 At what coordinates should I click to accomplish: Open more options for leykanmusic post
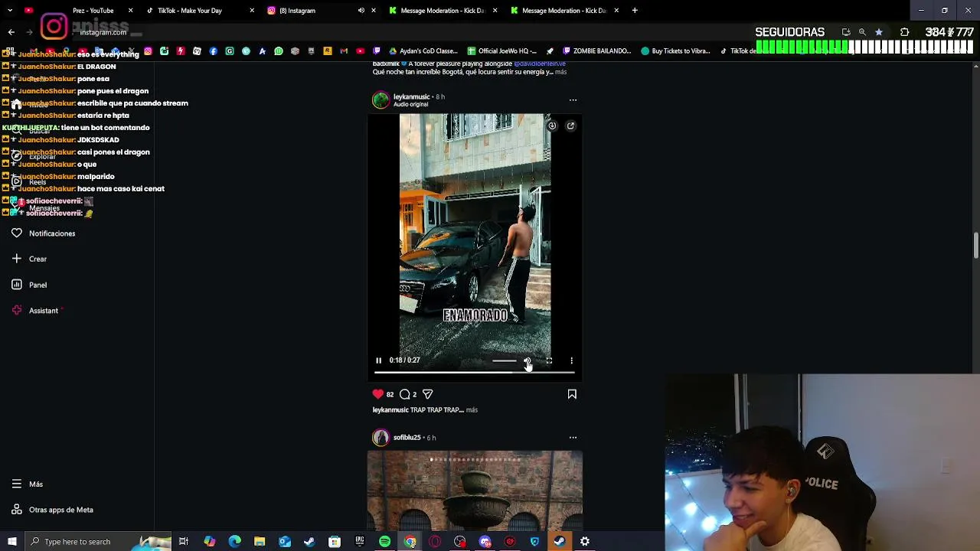click(573, 99)
